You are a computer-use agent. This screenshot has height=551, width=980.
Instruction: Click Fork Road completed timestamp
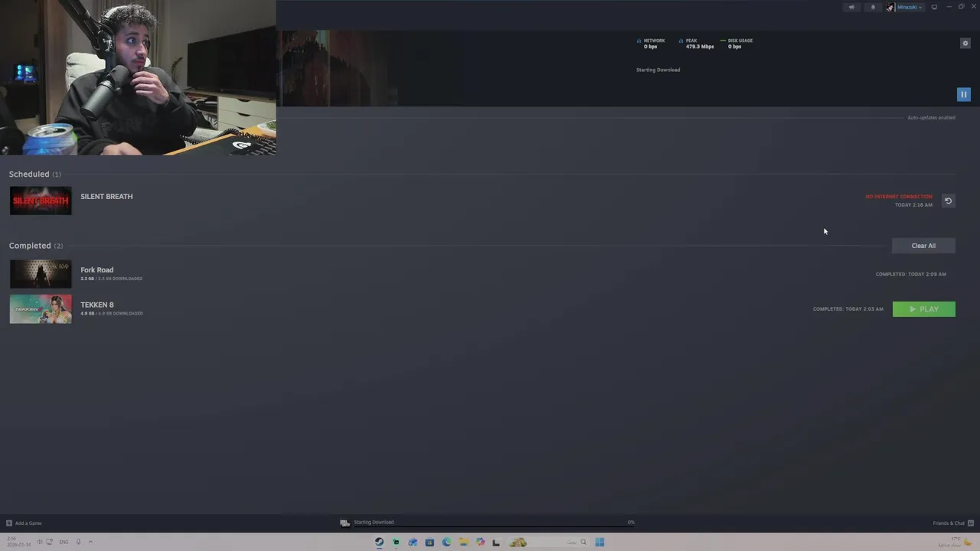point(911,274)
